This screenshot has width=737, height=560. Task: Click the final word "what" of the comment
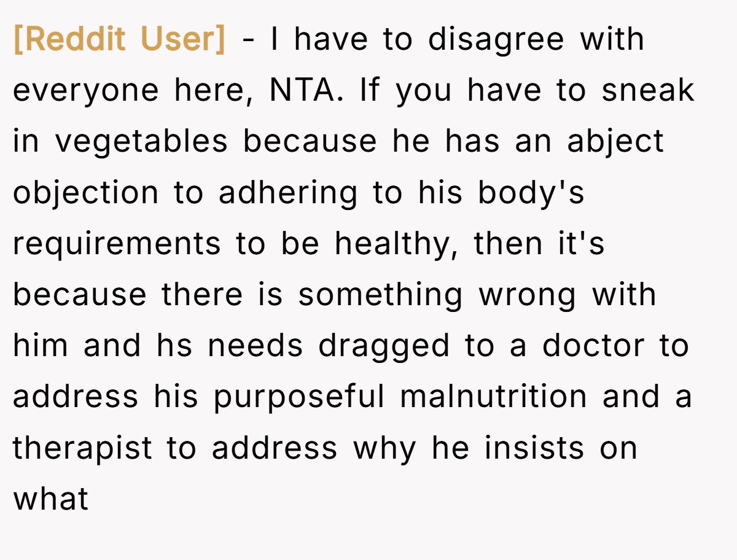[51, 498]
